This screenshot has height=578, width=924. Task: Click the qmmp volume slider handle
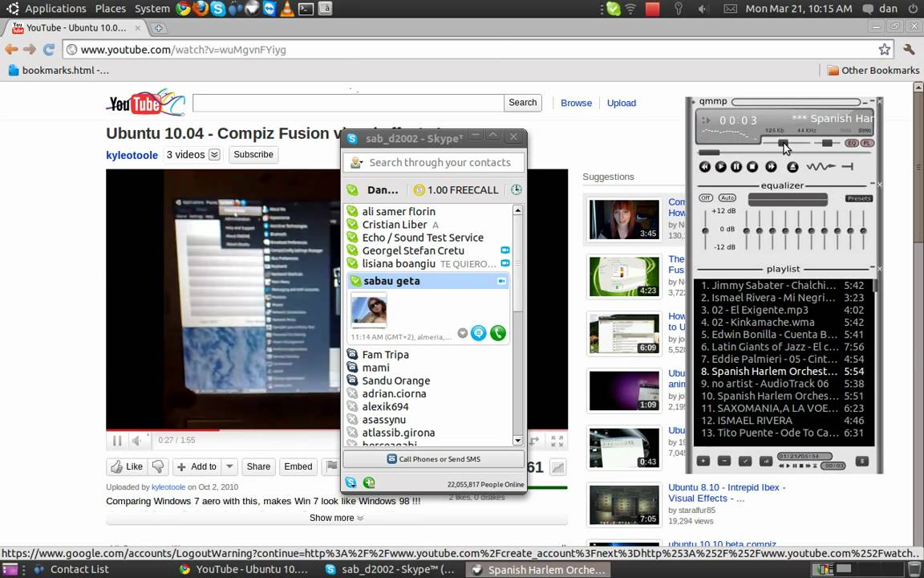783,143
